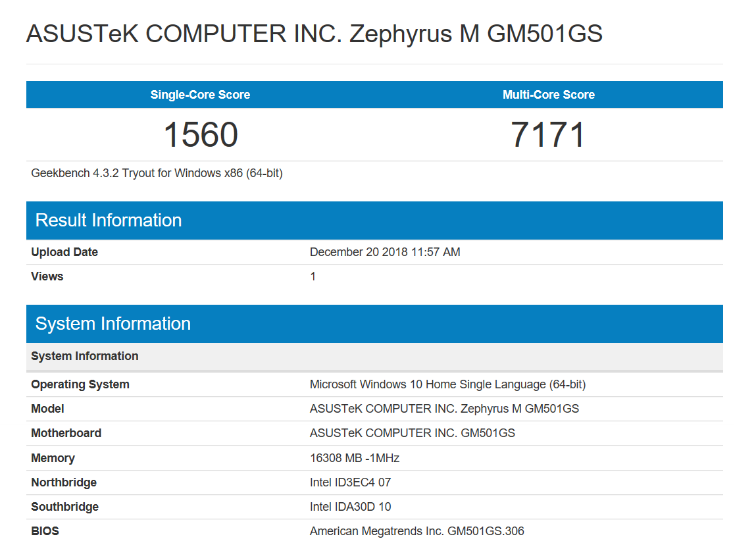Image resolution: width=756 pixels, height=543 pixels.
Task: Select the Multi-Core Score header
Action: [549, 95]
